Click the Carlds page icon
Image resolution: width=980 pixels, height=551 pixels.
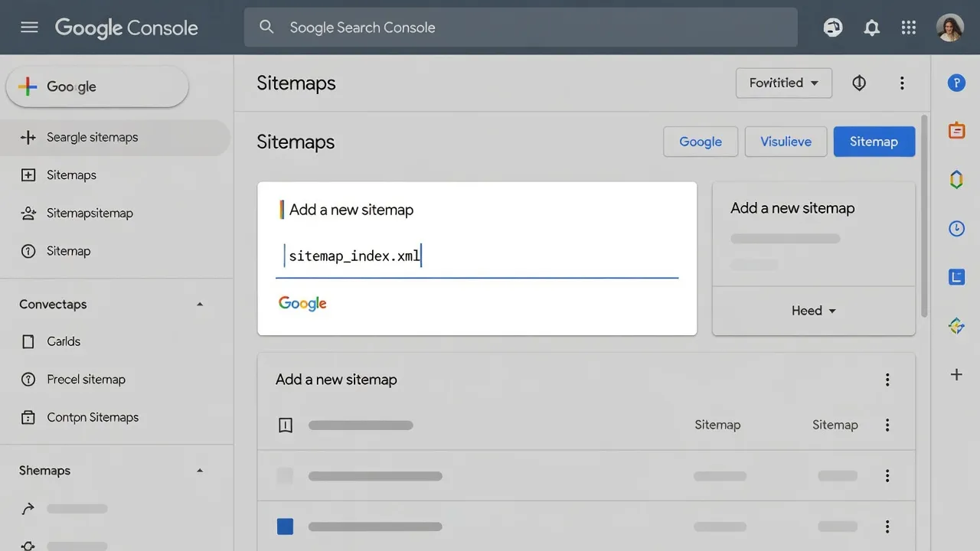(28, 342)
